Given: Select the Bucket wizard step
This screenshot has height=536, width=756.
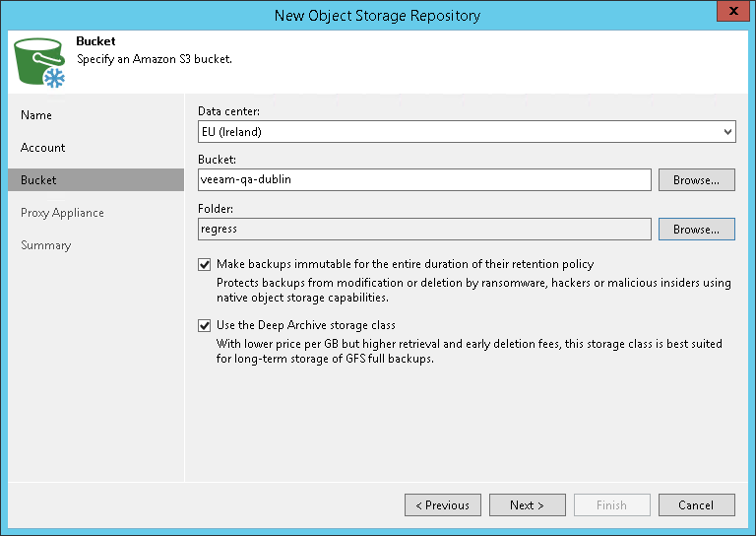Looking at the screenshot, I should 95,180.
